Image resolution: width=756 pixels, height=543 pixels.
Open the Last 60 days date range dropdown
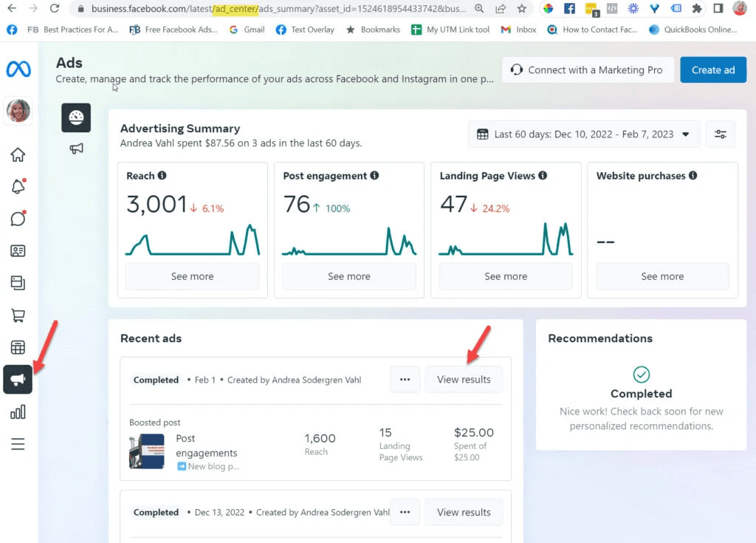point(584,134)
